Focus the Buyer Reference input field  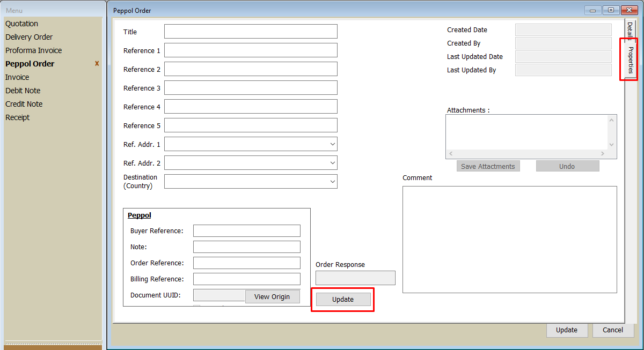[246, 230]
